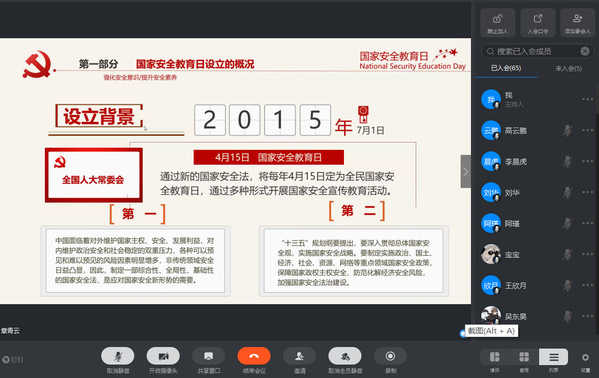Switch to the 已入会(65) tab
The image size is (599, 378).
tap(506, 68)
